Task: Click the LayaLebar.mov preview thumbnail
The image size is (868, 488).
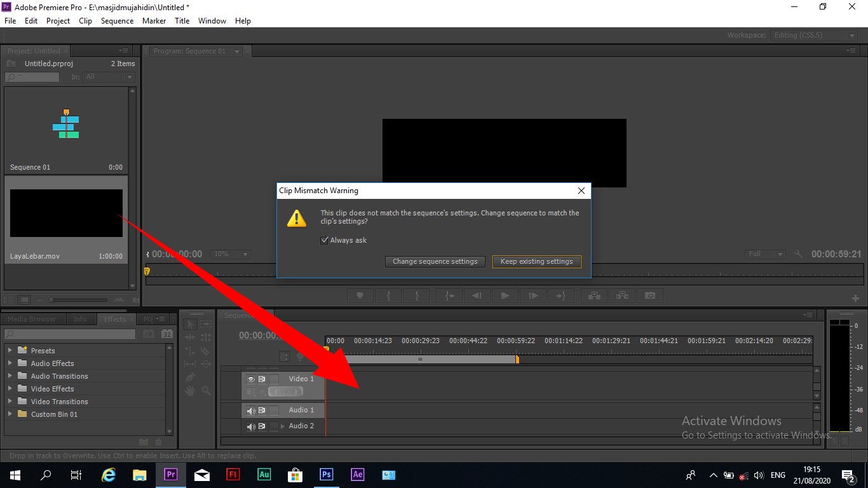Action: click(x=66, y=213)
